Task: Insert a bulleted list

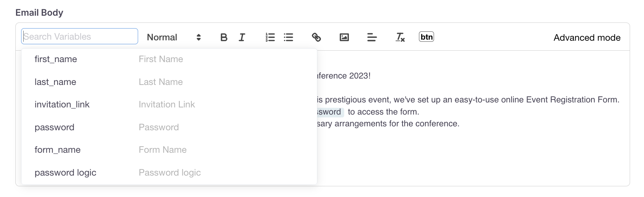Action: [x=288, y=37]
